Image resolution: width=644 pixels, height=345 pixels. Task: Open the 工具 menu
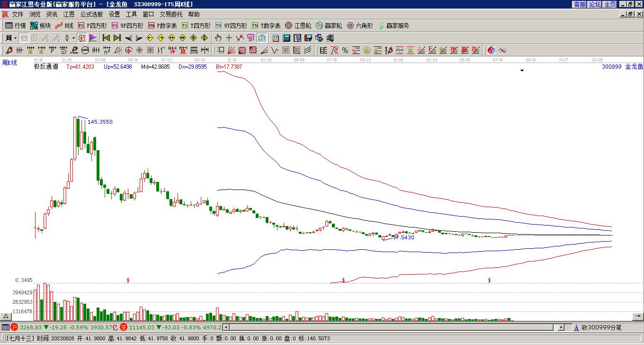pyautogui.click(x=131, y=15)
